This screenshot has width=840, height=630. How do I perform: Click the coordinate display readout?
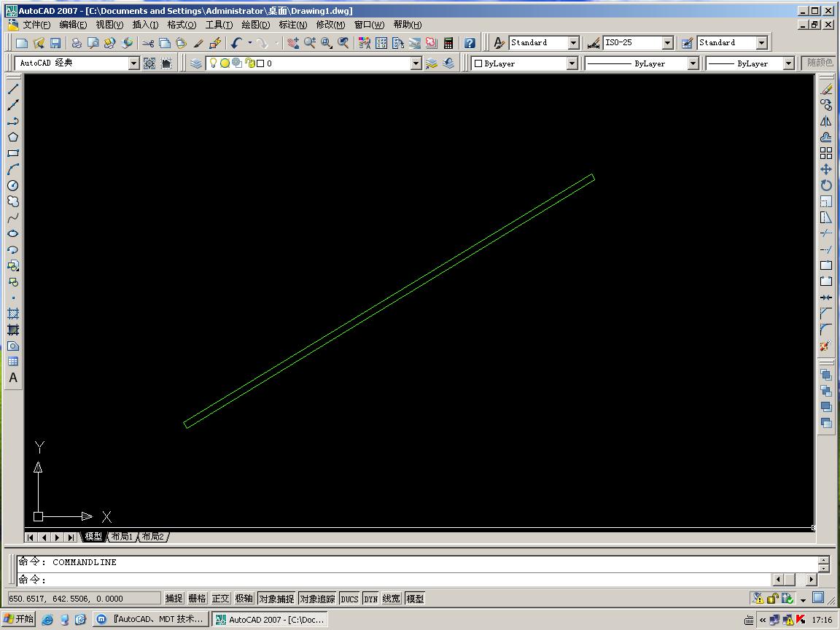coord(84,599)
